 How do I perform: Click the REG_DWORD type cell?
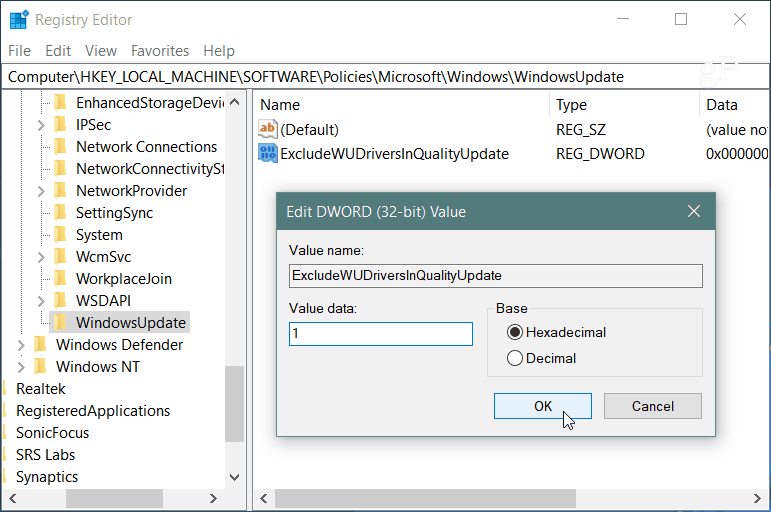point(600,154)
